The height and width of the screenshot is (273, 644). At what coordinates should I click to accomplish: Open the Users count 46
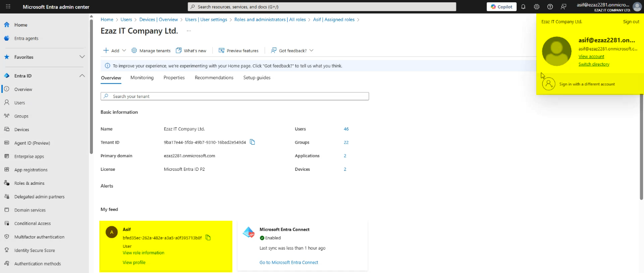click(x=346, y=129)
